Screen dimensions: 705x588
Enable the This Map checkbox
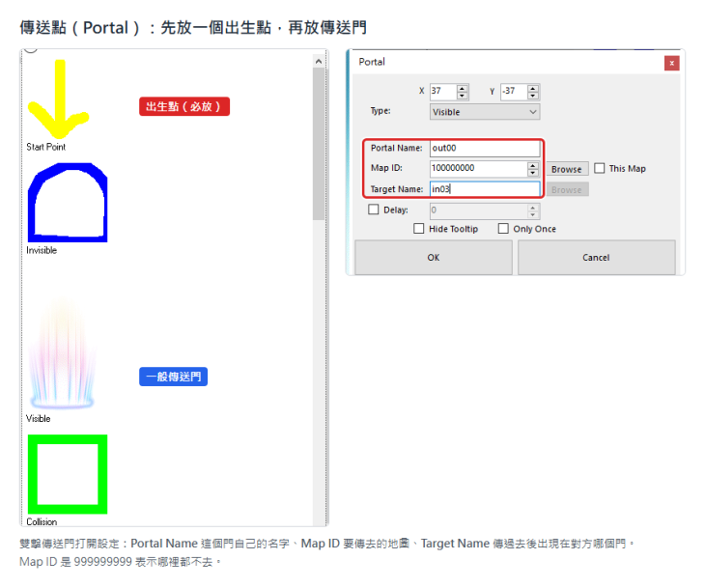(600, 168)
